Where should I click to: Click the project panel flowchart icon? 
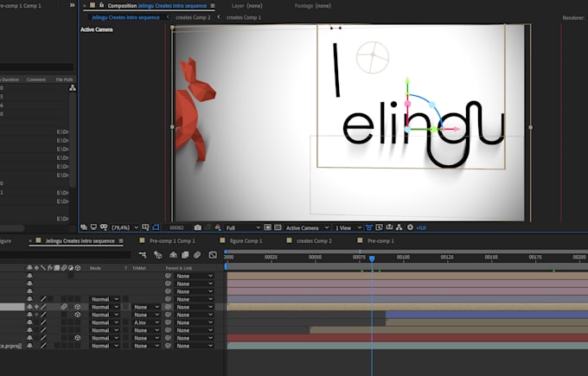coord(73,87)
